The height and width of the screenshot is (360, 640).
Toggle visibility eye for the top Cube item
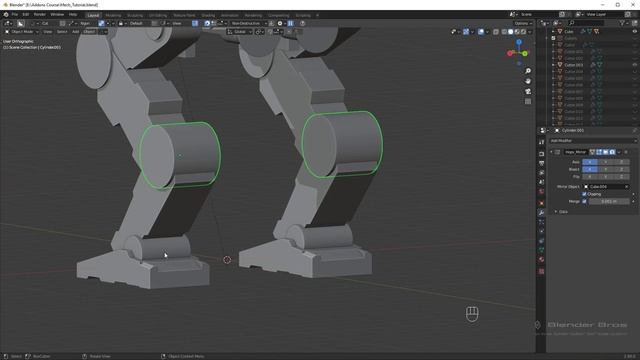point(634,31)
